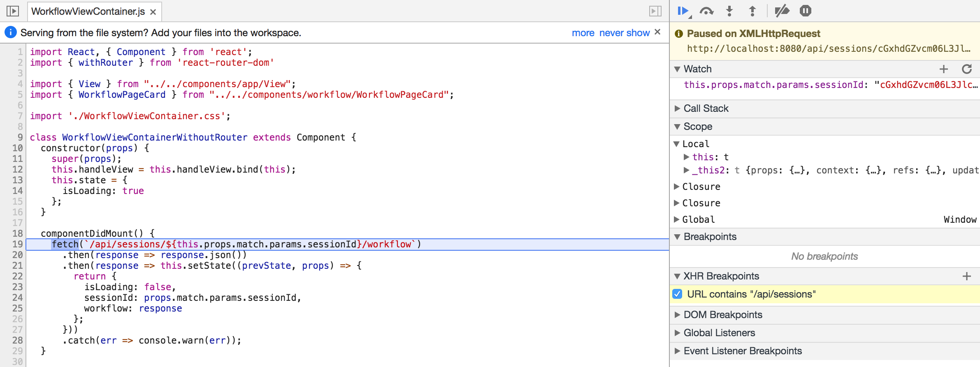The image size is (980, 367).
Task: Set breakpoint on line number 12
Action: (x=17, y=169)
